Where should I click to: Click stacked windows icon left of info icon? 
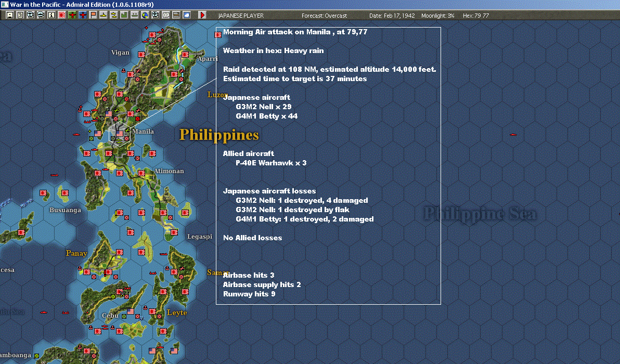[x=41, y=15]
